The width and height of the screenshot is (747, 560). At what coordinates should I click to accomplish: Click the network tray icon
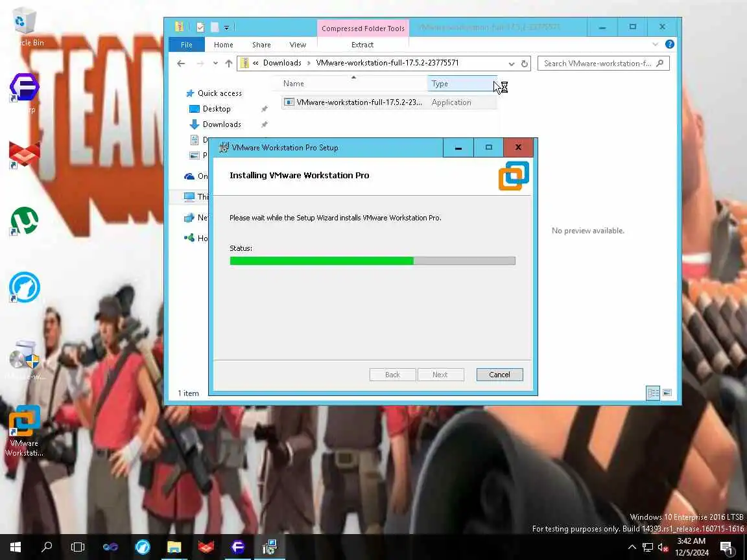(647, 547)
